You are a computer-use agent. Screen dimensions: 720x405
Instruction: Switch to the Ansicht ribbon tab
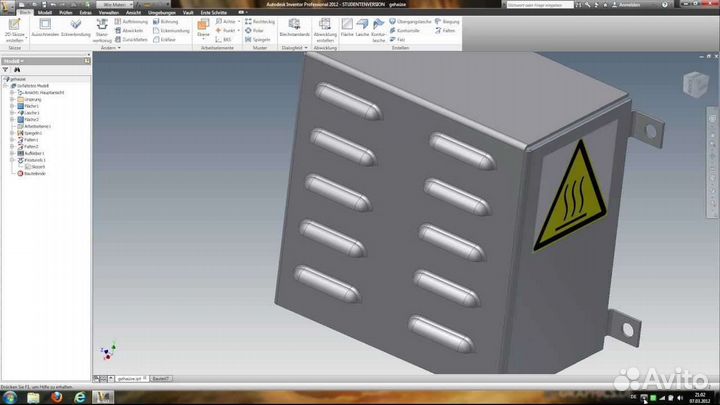[x=134, y=12]
